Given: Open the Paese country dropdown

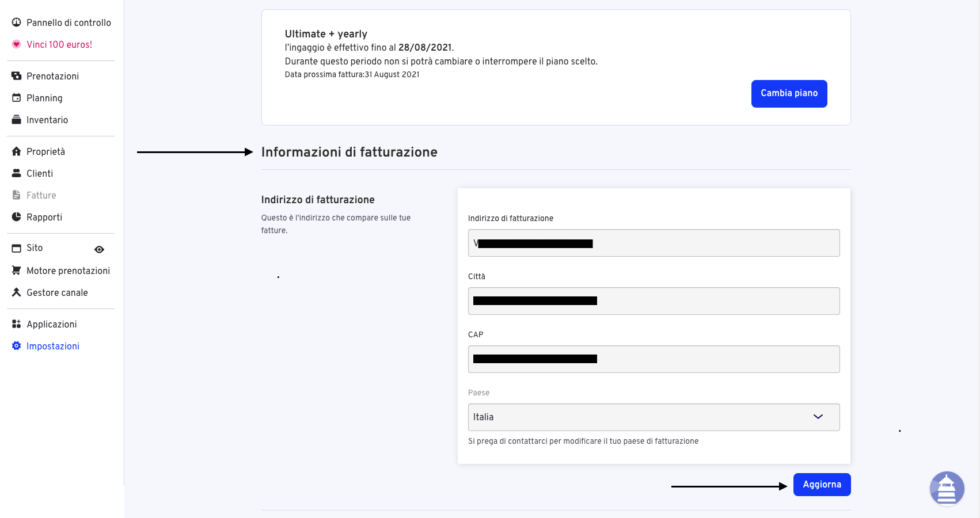Looking at the screenshot, I should coord(654,417).
